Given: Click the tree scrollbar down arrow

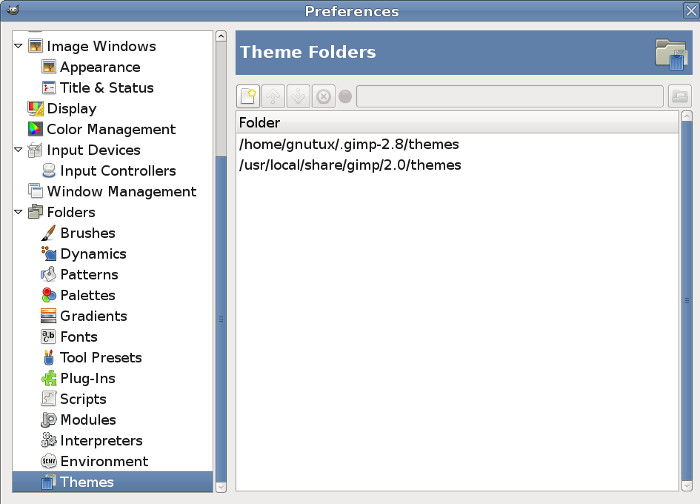Looking at the screenshot, I should [x=221, y=487].
